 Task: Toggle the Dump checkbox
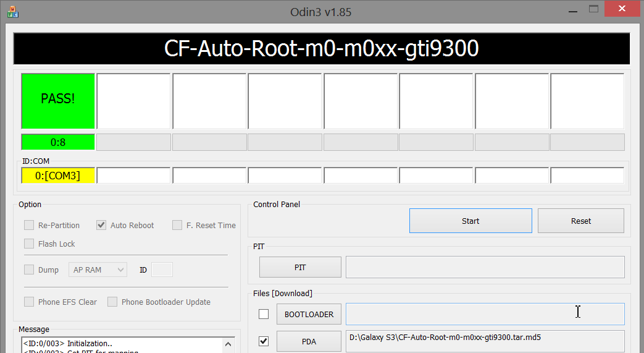(29, 270)
